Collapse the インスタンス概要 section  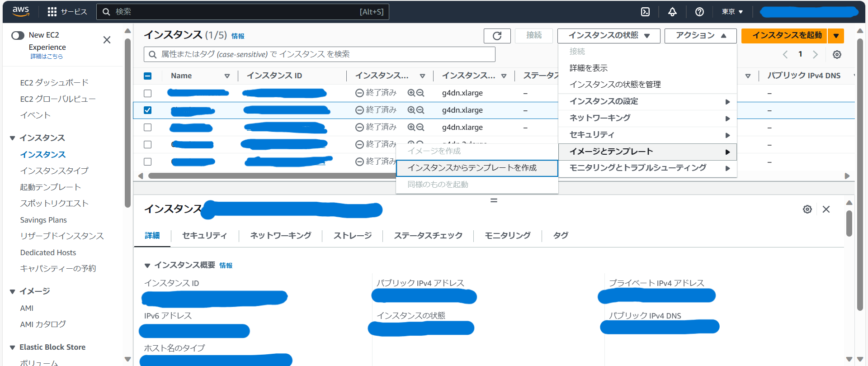(x=147, y=266)
